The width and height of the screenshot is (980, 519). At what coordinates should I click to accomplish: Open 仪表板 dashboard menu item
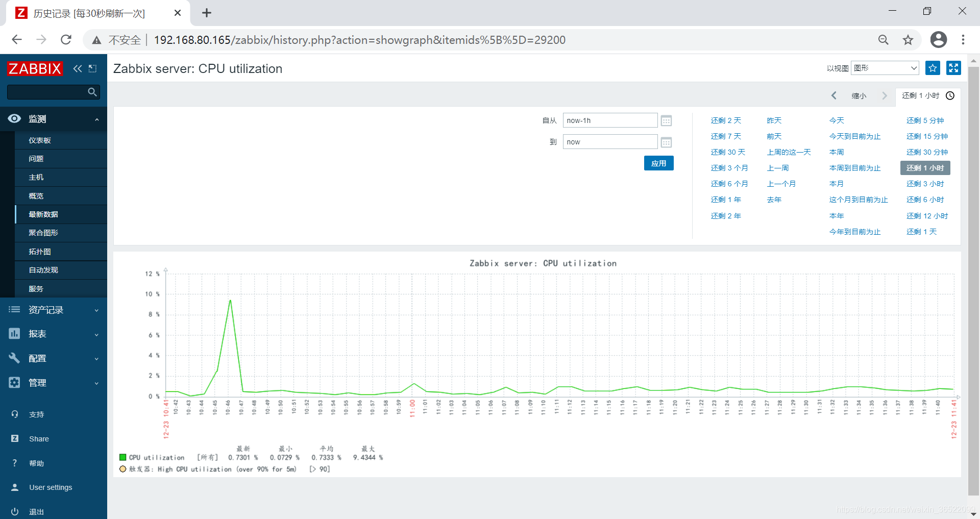click(61, 140)
